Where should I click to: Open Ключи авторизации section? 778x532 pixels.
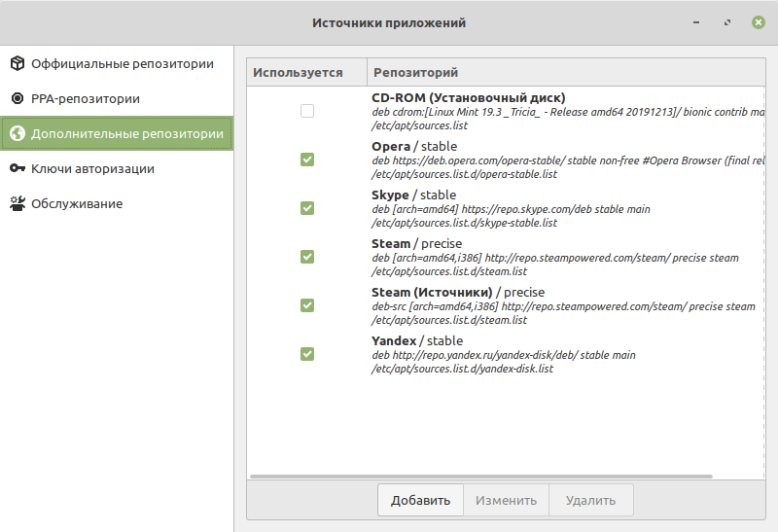click(x=117, y=168)
